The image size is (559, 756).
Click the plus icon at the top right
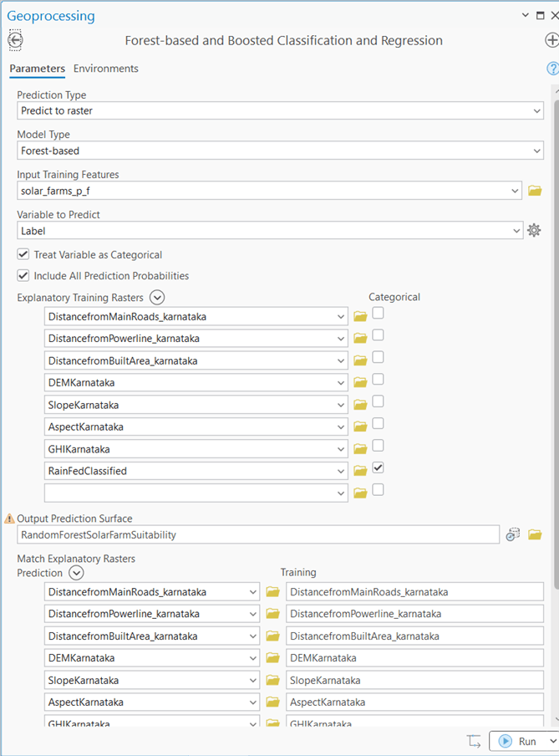coord(551,39)
